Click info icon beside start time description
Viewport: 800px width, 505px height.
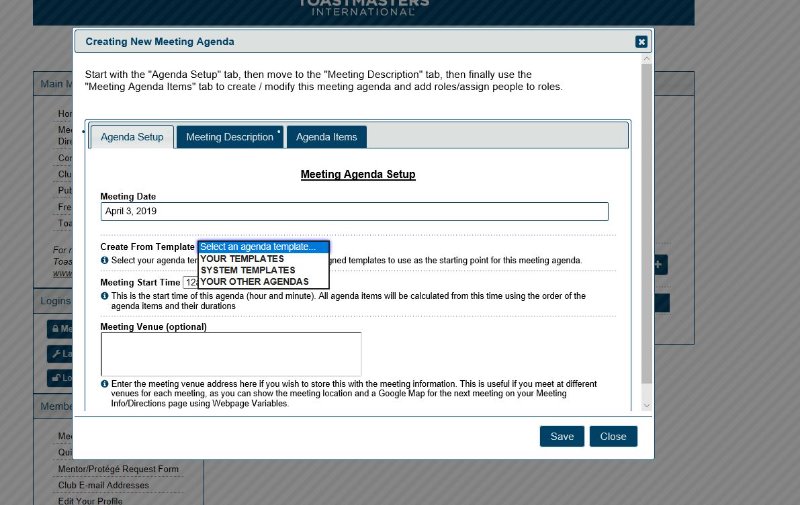pyautogui.click(x=105, y=296)
